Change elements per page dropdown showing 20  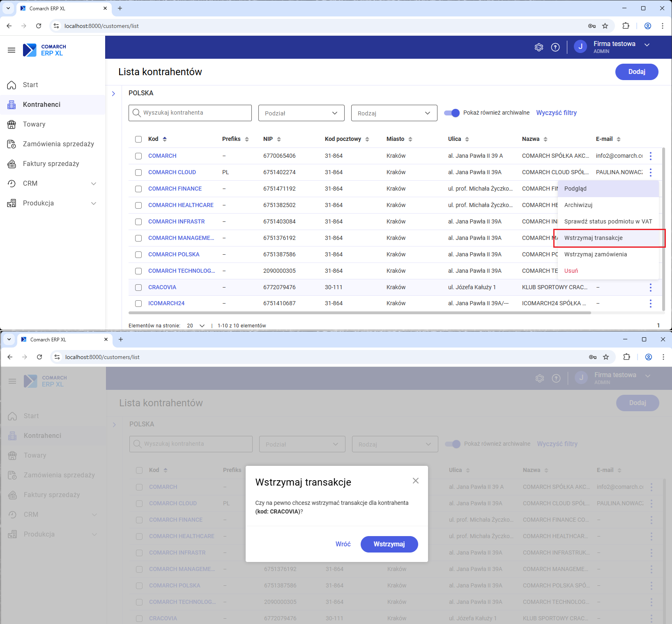[x=196, y=326]
